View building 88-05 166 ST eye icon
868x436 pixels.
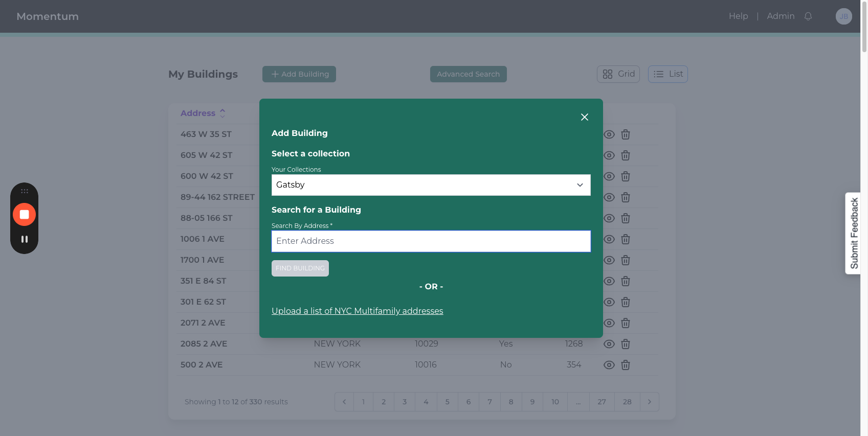point(609,218)
